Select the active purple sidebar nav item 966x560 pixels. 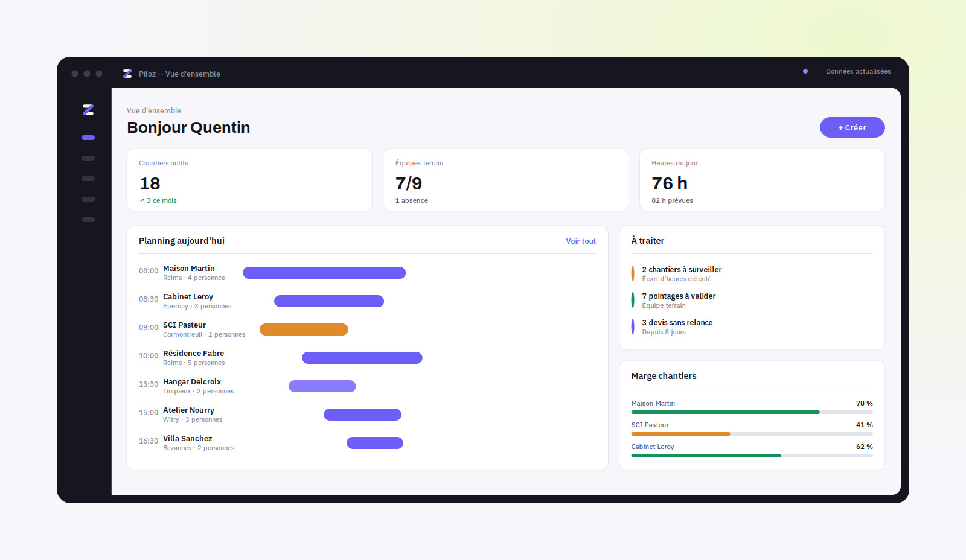[x=88, y=138]
